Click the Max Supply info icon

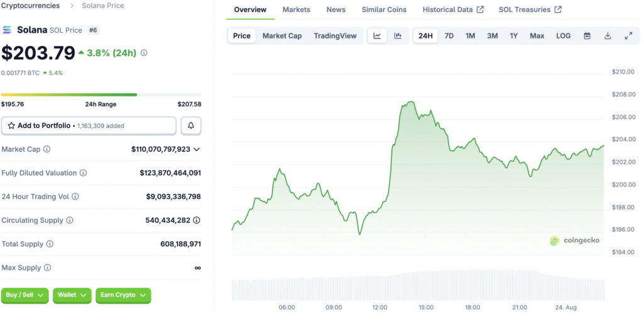[48, 268]
